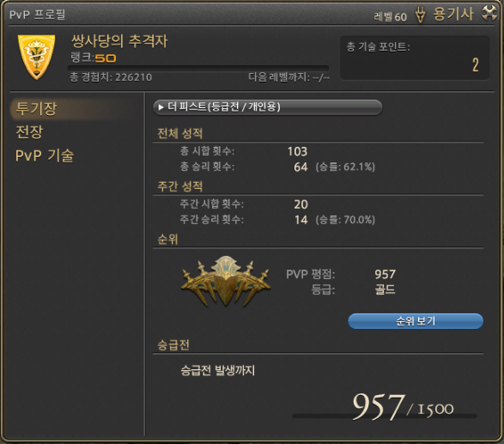Click the 순위 보기 button
Viewport: 504px width, 444px height.
[416, 321]
